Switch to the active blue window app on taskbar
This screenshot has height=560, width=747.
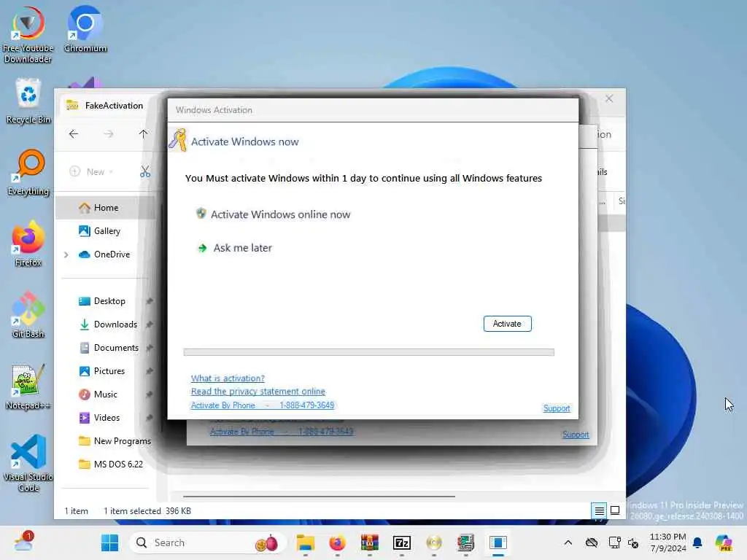point(498,542)
